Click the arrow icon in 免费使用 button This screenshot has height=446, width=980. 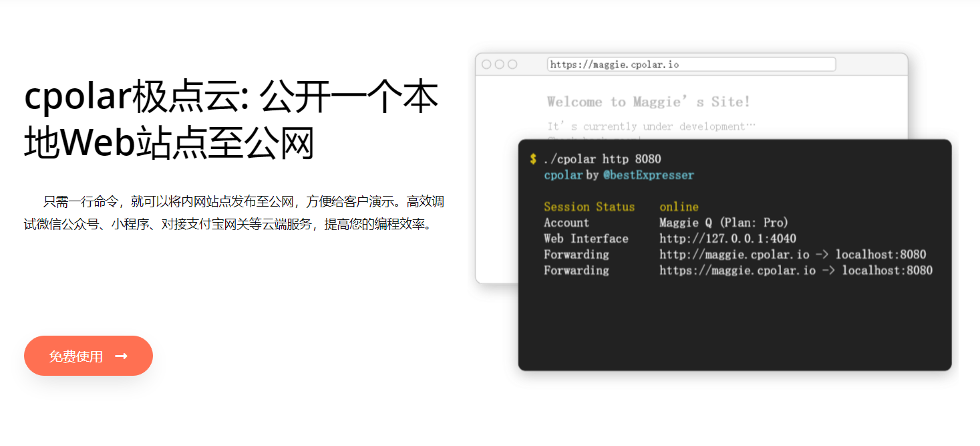tap(121, 356)
